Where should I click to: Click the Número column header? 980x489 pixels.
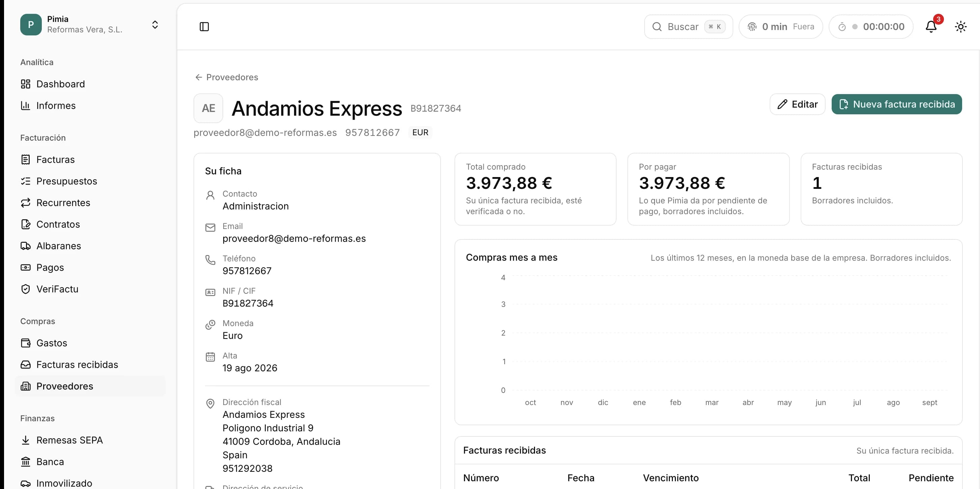tap(481, 478)
